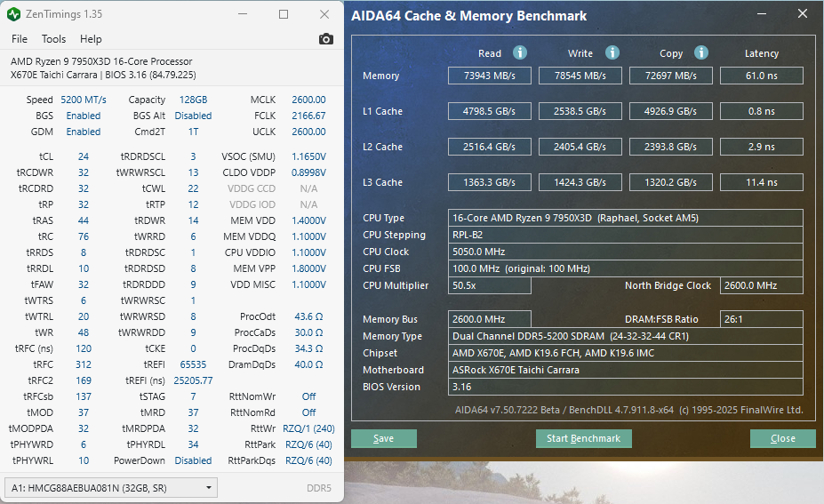824x504 pixels.
Task: Click GDM Enabled value
Action: [x=84, y=132]
